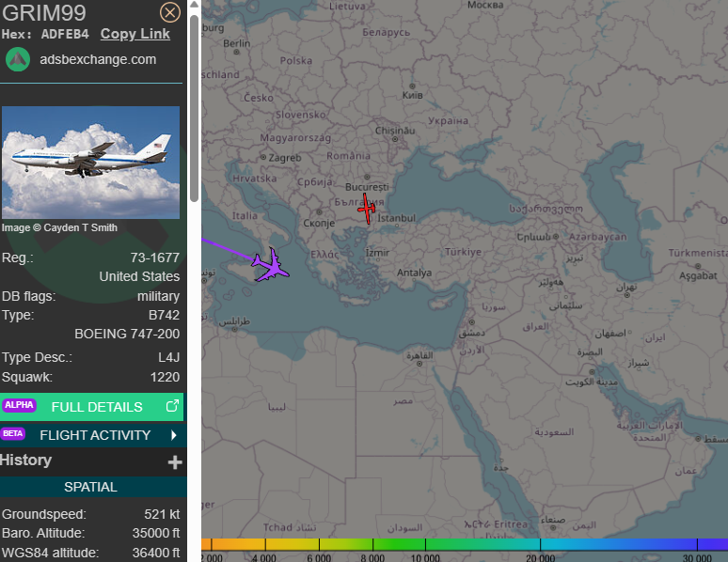Click the Type Desc. value L4J
The width and height of the screenshot is (728, 562).
[168, 357]
